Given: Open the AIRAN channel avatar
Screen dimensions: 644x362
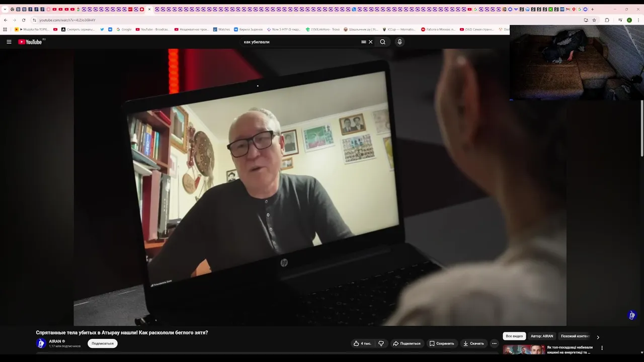Looking at the screenshot, I should pyautogui.click(x=41, y=343).
